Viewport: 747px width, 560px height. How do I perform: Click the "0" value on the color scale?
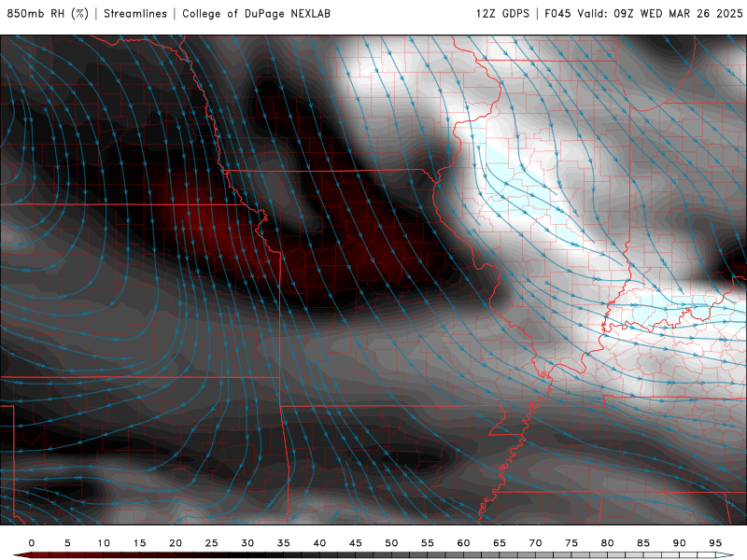pos(32,543)
